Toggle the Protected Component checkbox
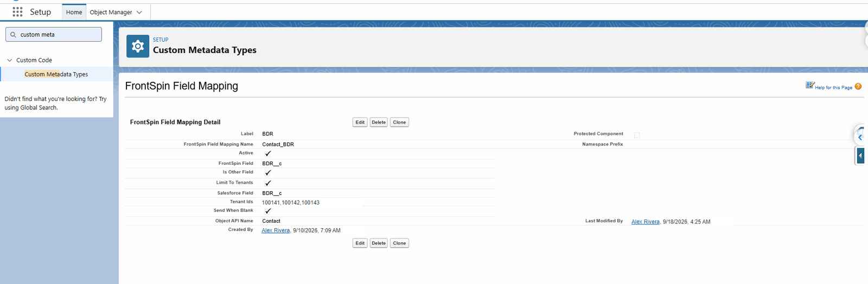The height and width of the screenshot is (284, 868). tap(637, 135)
